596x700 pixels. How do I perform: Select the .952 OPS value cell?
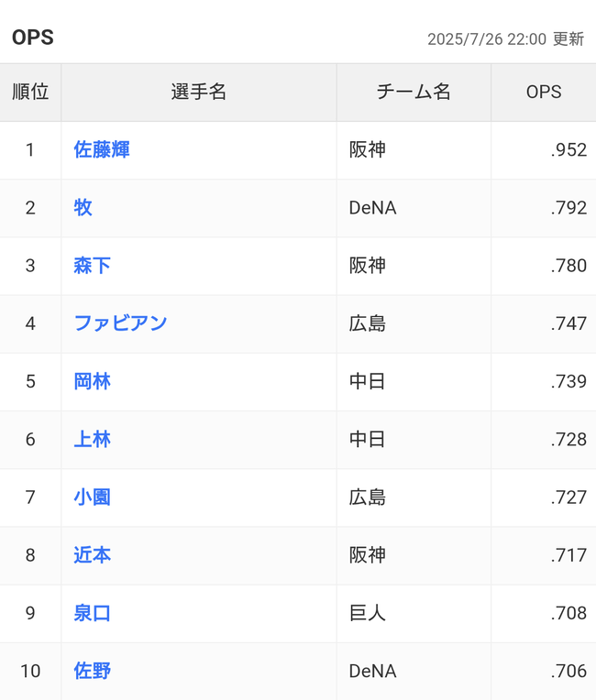[x=544, y=150]
